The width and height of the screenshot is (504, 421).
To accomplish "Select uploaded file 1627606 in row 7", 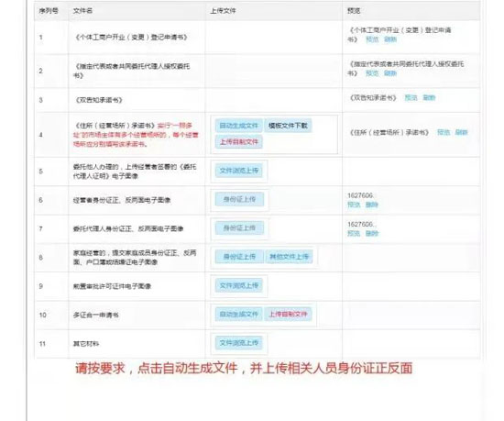I will (361, 224).
